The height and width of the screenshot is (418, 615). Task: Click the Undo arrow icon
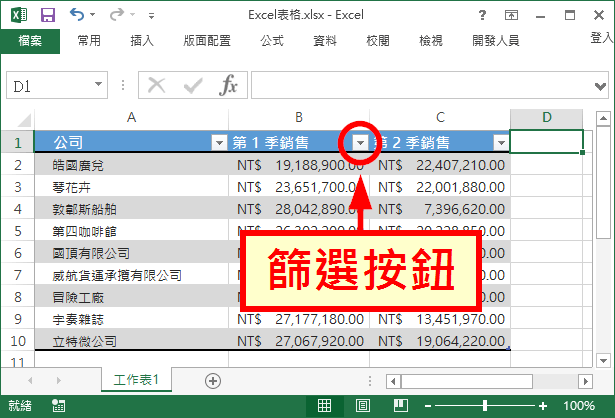(76, 15)
